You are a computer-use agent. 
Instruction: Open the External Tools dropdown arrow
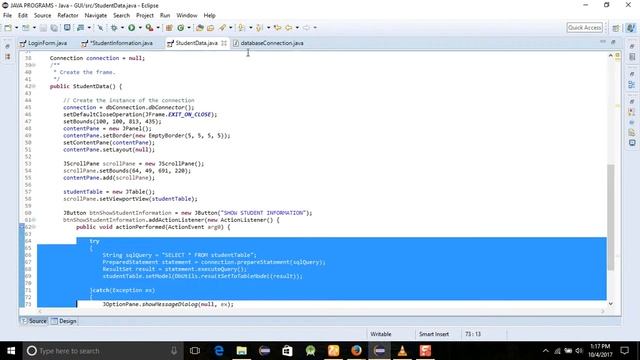[158, 28]
